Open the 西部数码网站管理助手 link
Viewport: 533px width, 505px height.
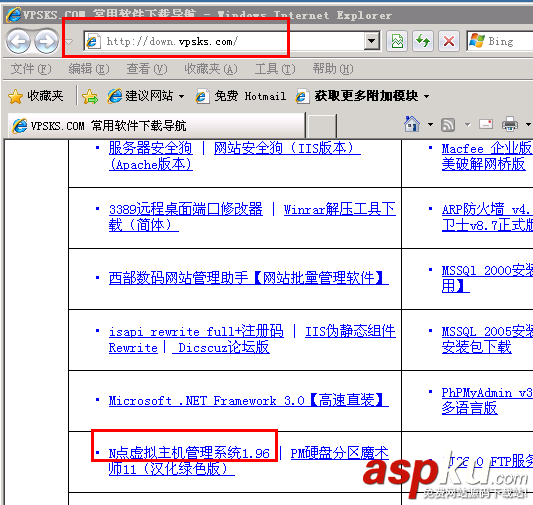pos(248,278)
